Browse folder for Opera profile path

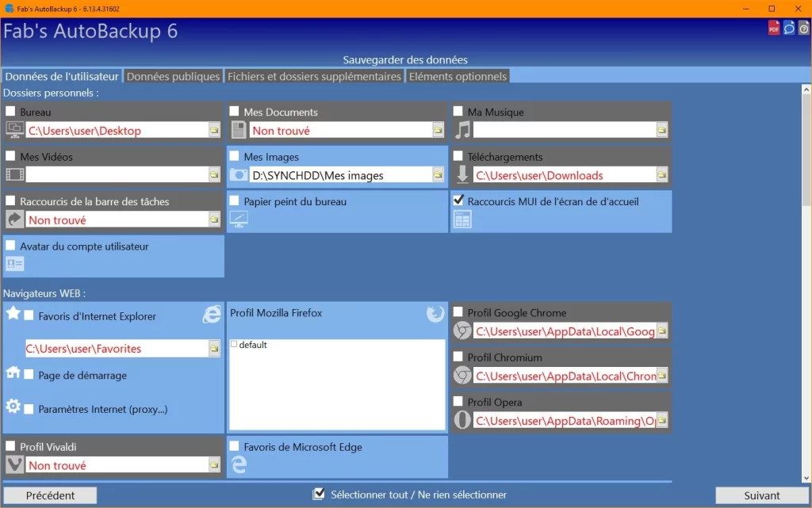pos(661,420)
